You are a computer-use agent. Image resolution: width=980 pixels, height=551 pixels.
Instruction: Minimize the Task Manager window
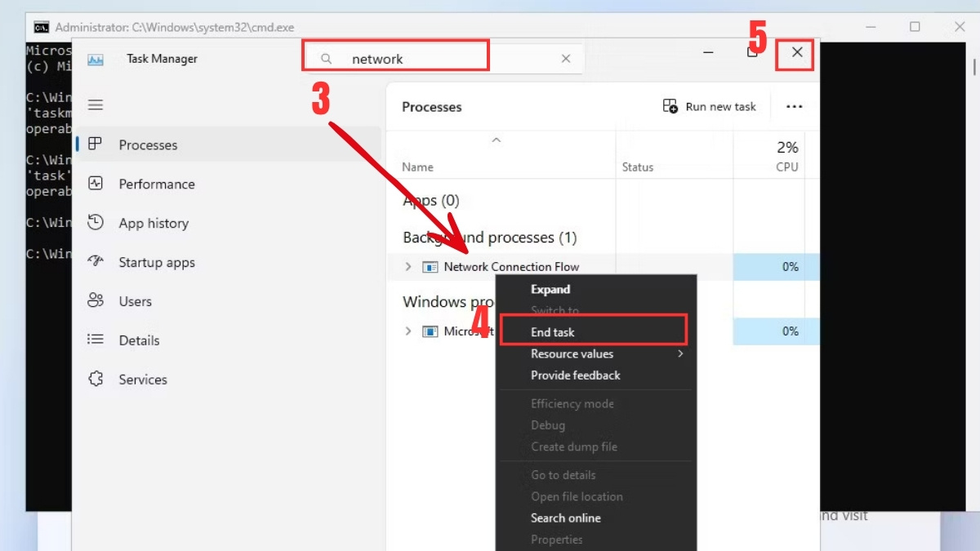coord(709,52)
